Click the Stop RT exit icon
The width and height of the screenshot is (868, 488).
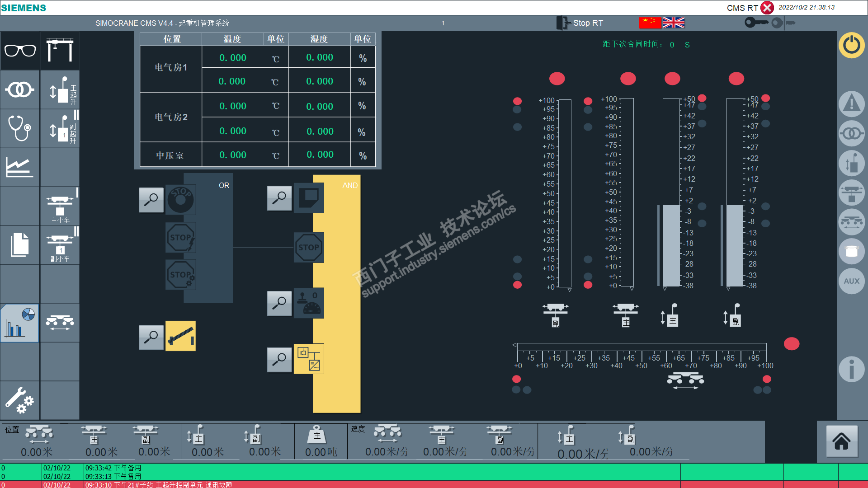click(x=563, y=23)
